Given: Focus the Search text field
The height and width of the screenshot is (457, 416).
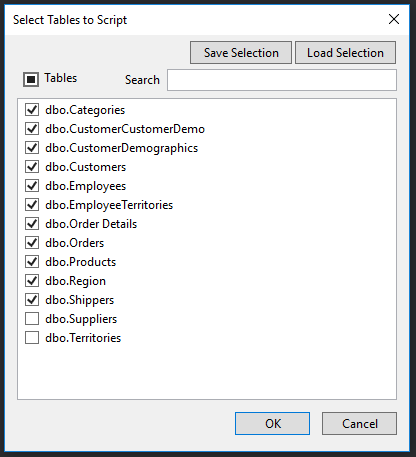Looking at the screenshot, I should pos(282,80).
